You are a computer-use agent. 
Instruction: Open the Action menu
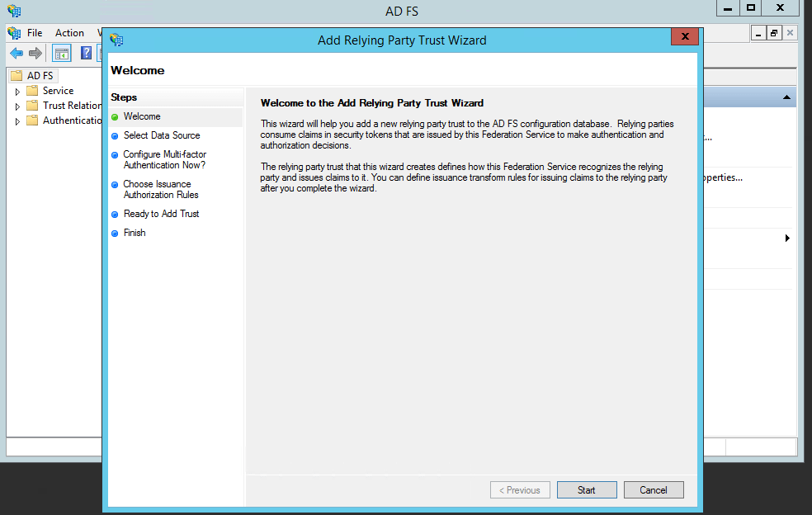[x=69, y=32]
